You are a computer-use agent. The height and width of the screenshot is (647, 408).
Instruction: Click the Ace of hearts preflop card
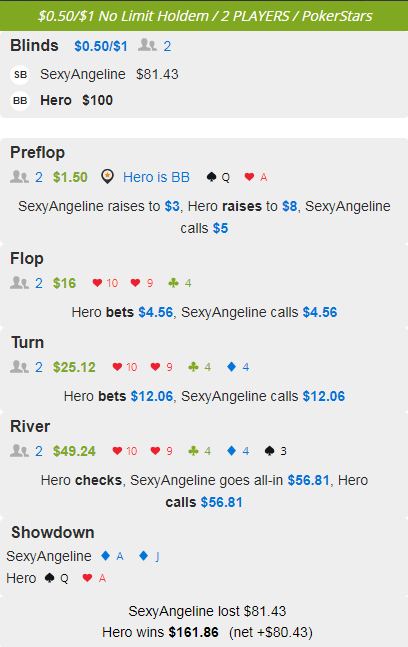click(256, 177)
